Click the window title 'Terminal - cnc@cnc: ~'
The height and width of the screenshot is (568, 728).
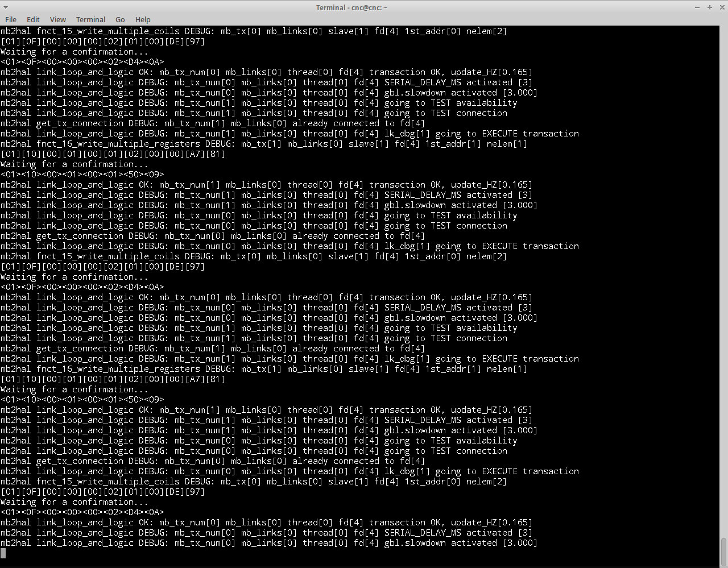tap(351, 7)
